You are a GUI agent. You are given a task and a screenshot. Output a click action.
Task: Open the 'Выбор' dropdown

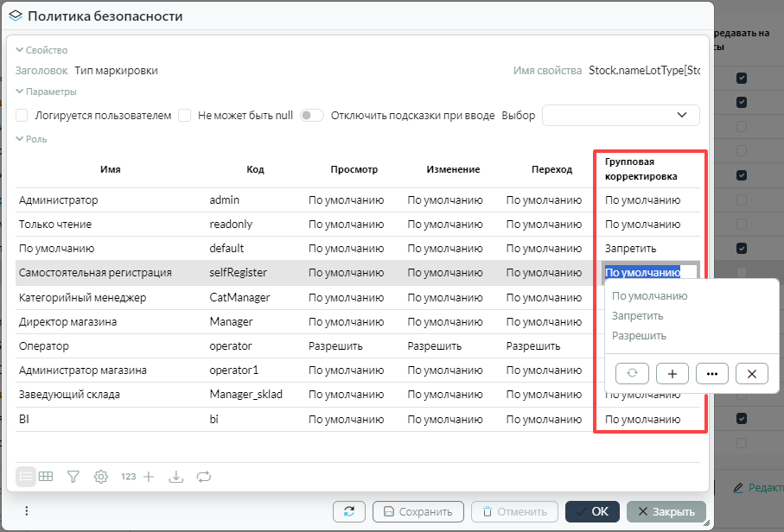(620, 115)
